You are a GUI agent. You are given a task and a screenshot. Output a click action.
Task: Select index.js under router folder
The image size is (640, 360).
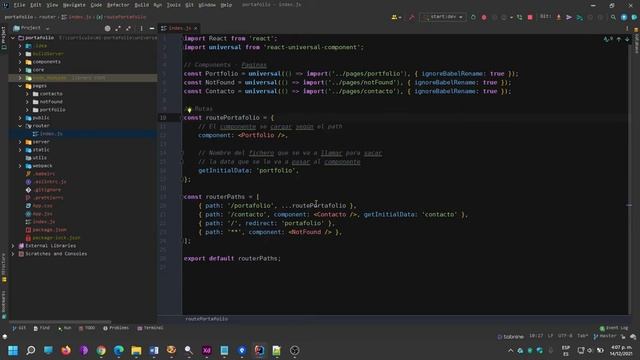tap(51, 134)
